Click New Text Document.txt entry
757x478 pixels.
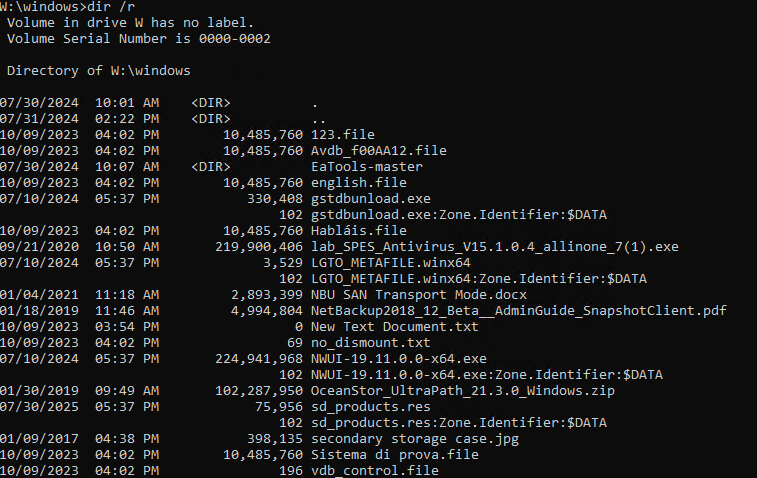pyautogui.click(x=394, y=326)
